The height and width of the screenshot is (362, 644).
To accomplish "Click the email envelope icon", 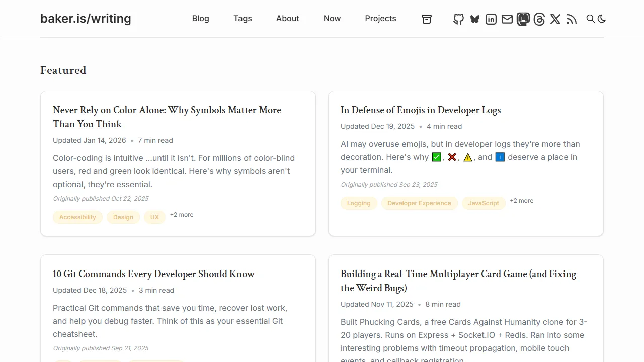I will point(507,19).
